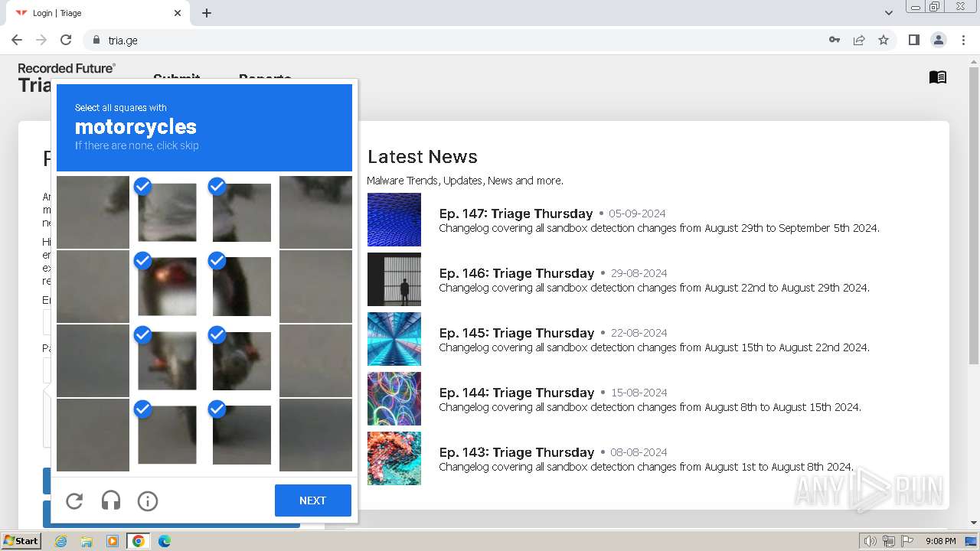The width and height of the screenshot is (980, 551).
Task: Open the Windows Start menu
Action: click(x=21, y=541)
